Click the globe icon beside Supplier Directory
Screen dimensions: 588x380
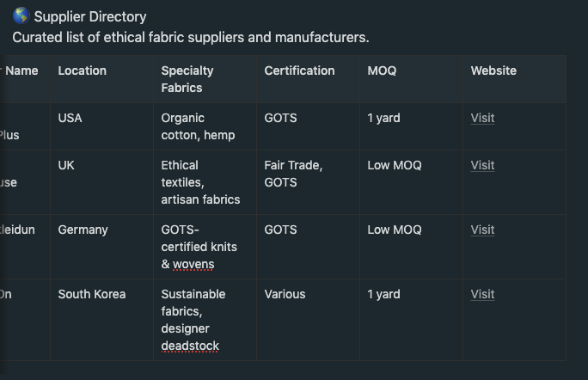click(x=21, y=16)
